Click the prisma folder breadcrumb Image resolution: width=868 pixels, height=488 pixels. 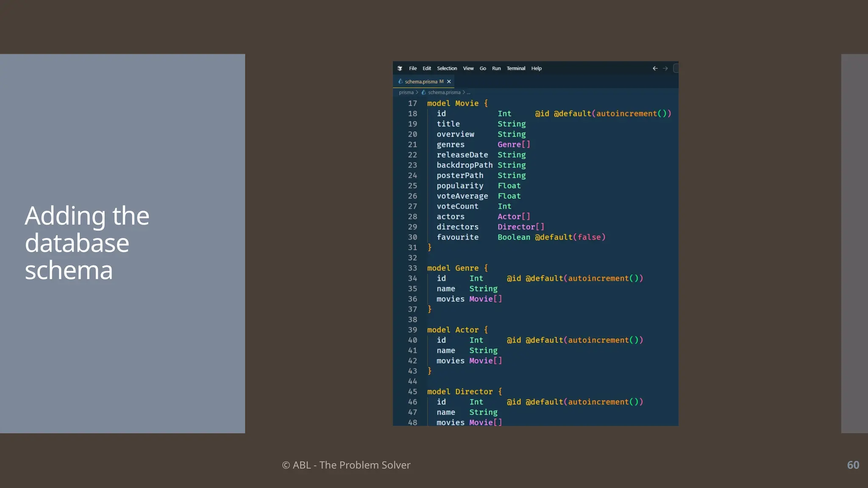[x=406, y=92]
